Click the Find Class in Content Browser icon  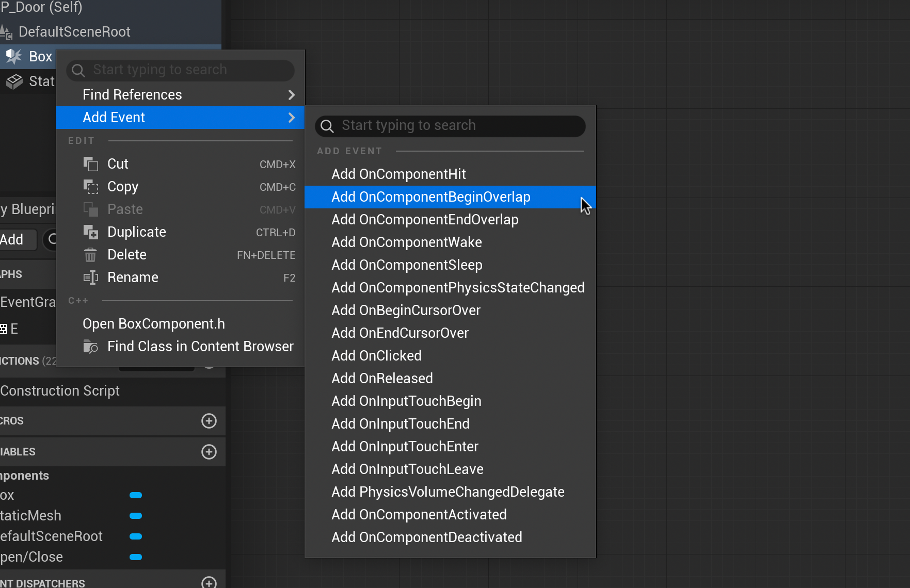(x=91, y=347)
